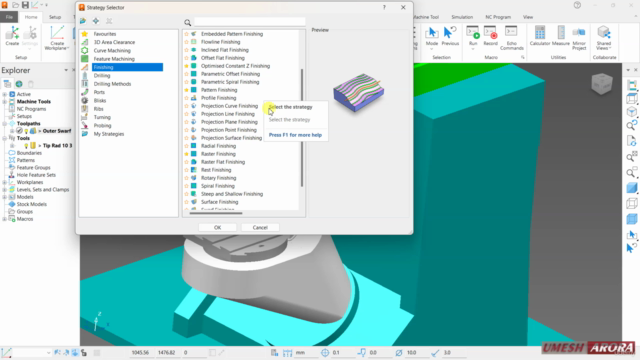Unstar Optimised Constant Z Finishing
This screenshot has width=640, height=360.
(187, 66)
